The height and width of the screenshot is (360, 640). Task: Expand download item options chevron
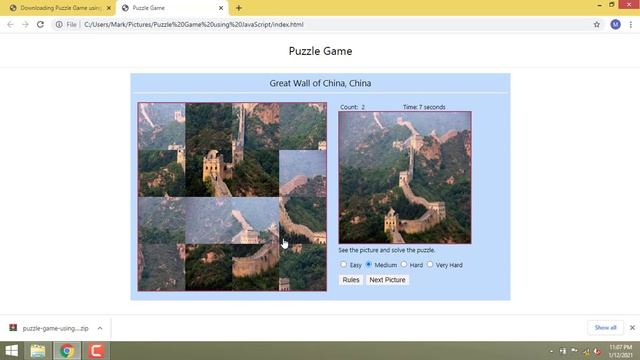pos(100,328)
